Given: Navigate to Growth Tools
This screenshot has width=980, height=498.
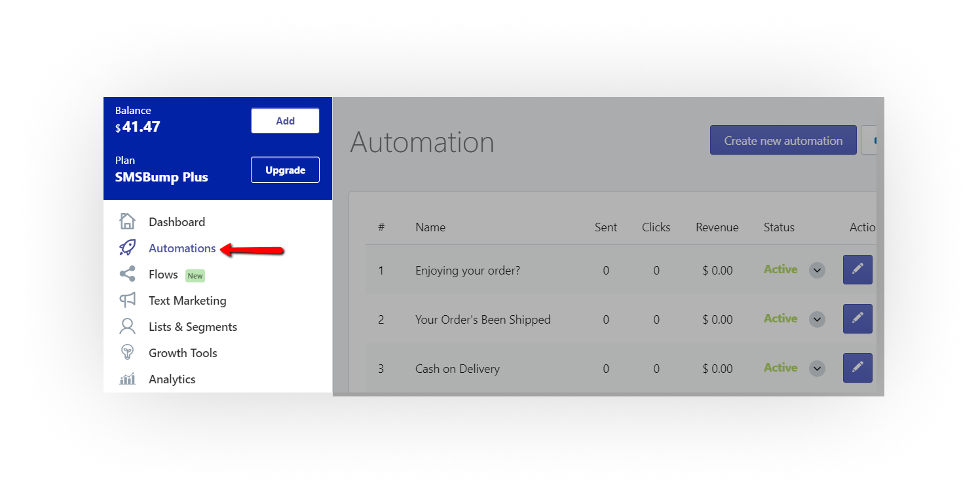Looking at the screenshot, I should pos(183,353).
